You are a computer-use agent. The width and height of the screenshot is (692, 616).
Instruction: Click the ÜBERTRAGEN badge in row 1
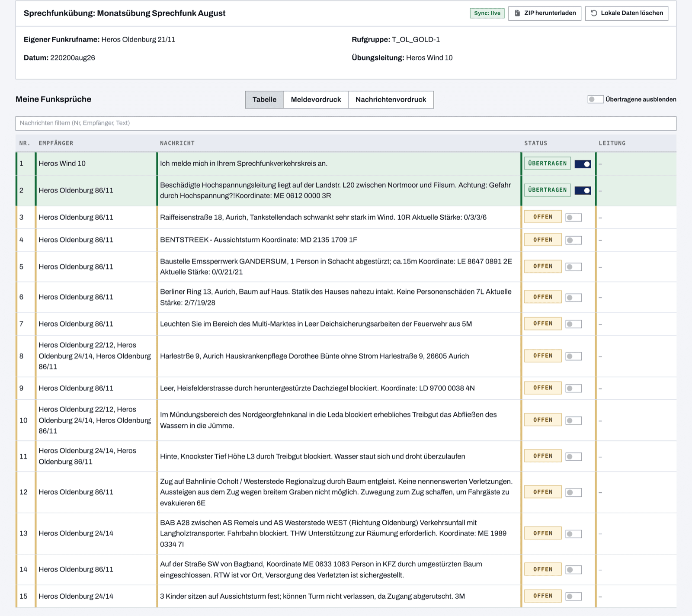coord(547,164)
